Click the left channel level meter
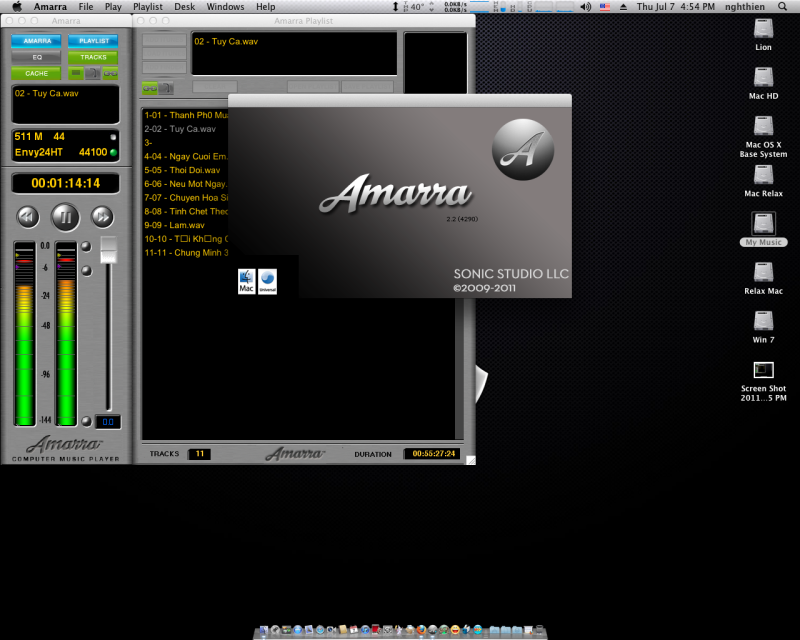 point(24,333)
